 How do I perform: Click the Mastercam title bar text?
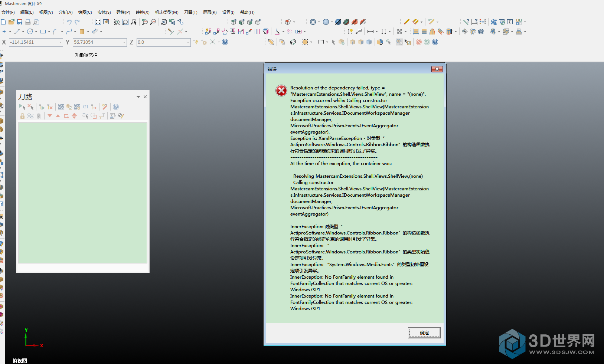(x=23, y=4)
